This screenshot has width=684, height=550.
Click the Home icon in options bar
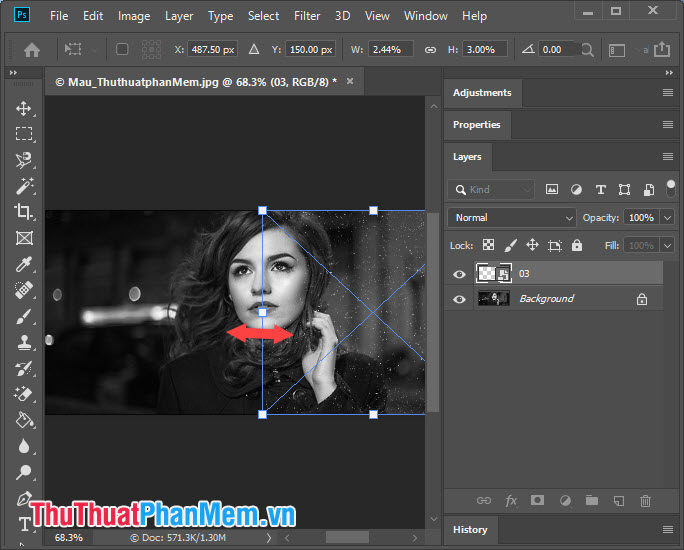click(x=32, y=49)
